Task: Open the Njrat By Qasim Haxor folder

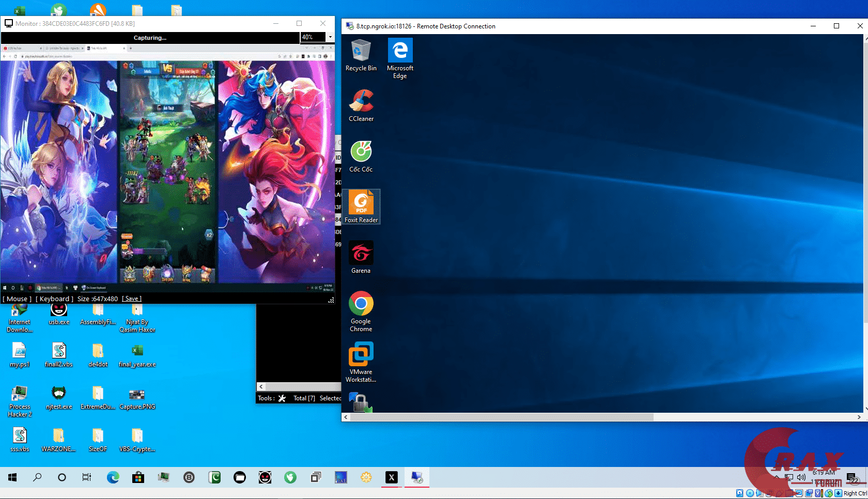Action: (137, 318)
